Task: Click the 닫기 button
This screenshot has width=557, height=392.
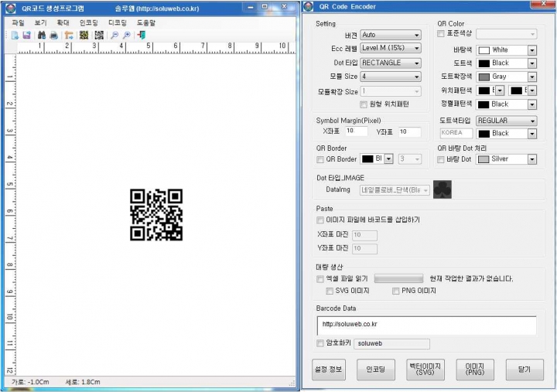Action: pyautogui.click(x=525, y=370)
